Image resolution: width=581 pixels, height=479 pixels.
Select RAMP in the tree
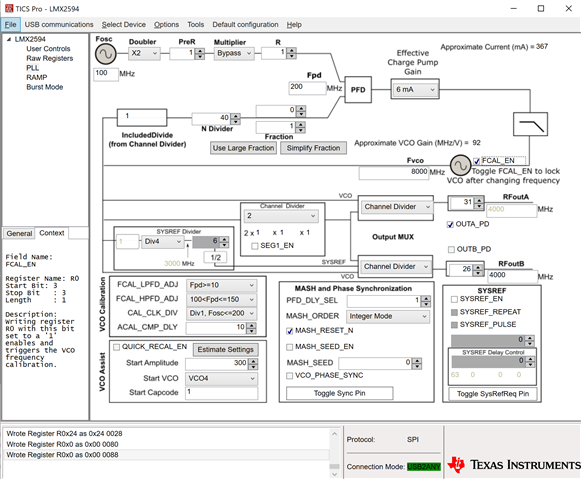(37, 77)
